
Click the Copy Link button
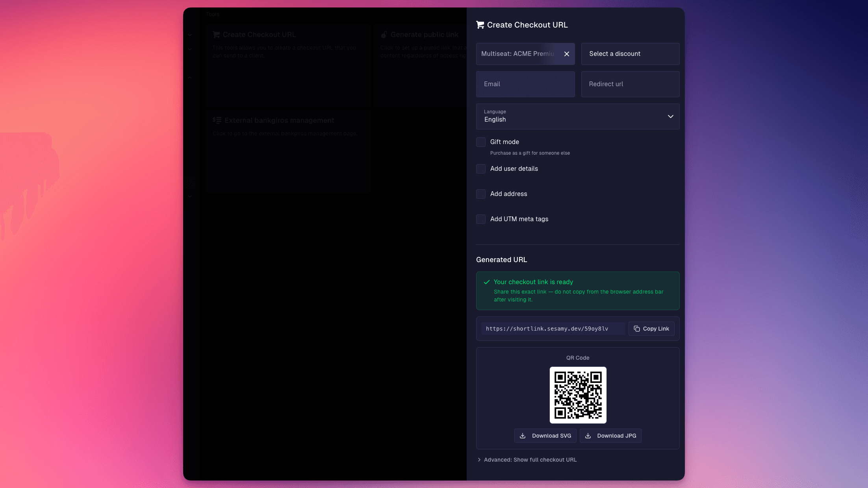coord(651,329)
